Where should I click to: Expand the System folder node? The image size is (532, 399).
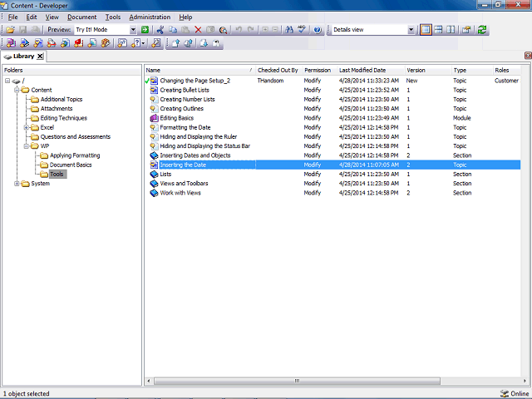[x=17, y=184]
